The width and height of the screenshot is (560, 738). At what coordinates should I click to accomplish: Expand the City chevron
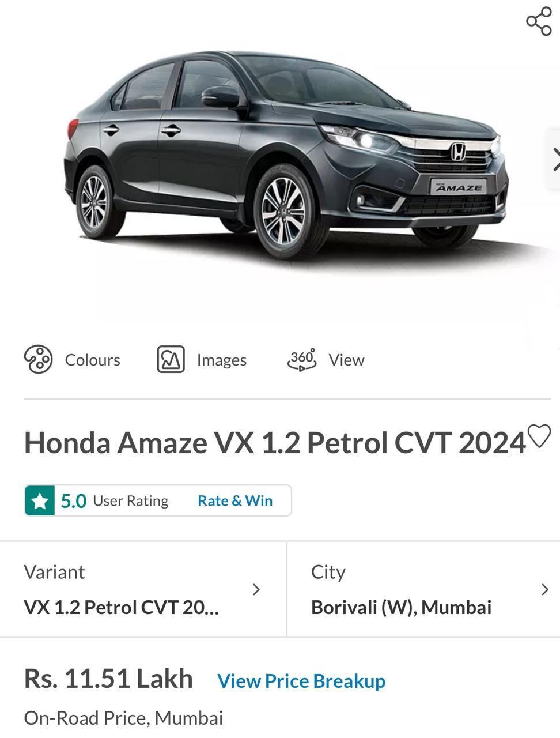pos(544,589)
